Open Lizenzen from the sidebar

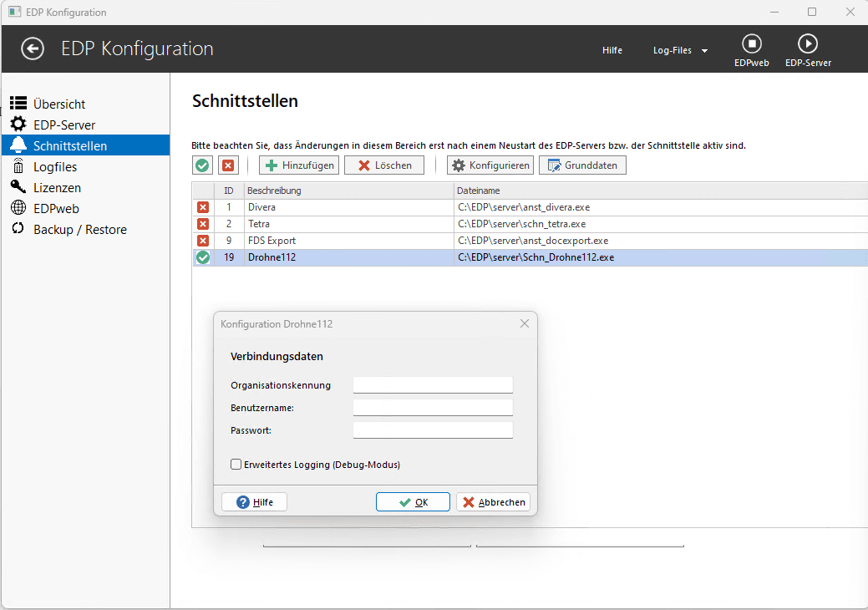(57, 188)
